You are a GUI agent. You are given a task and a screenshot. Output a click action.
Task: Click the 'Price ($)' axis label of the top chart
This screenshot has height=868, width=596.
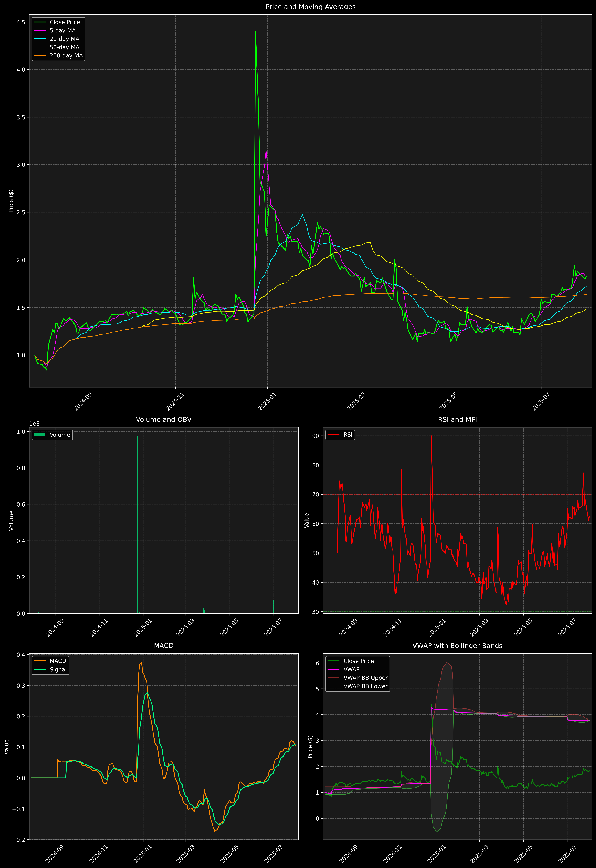(11, 201)
